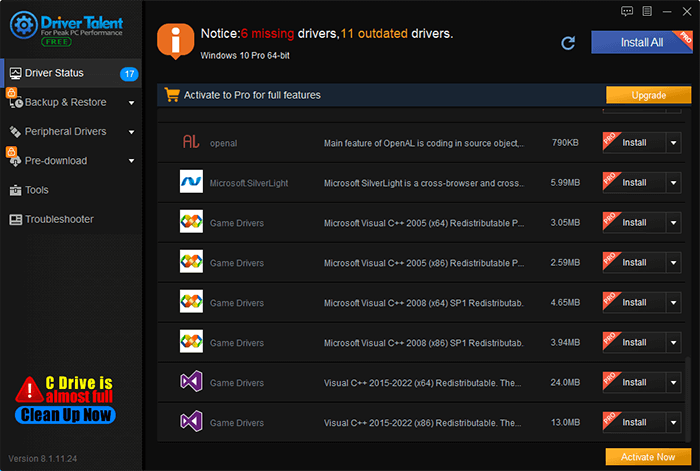
Task: Open the main menu list icon
Action: coord(647,11)
